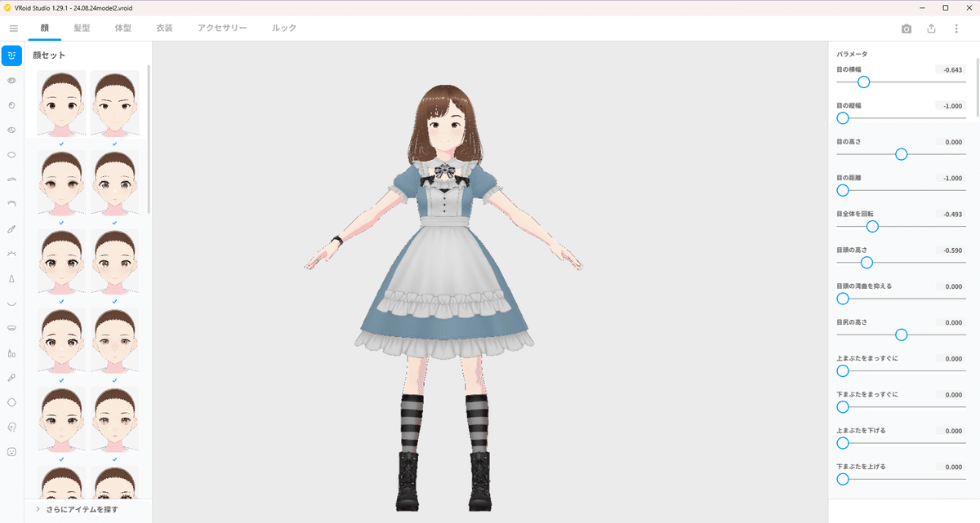980x523 pixels.
Task: Click the export upload icon
Action: [x=932, y=29]
